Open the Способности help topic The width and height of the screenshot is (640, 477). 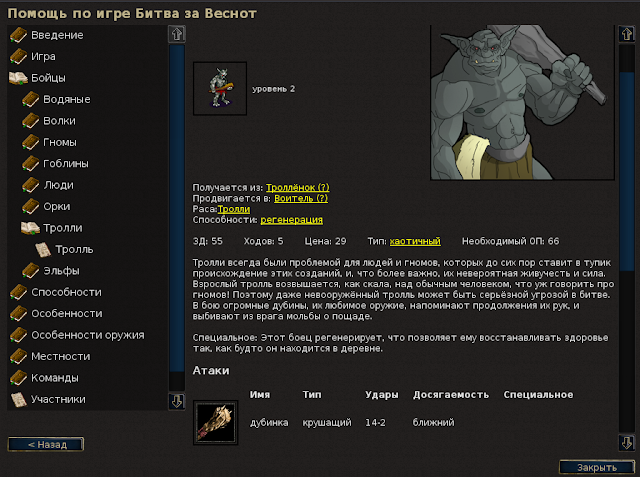[x=66, y=292]
